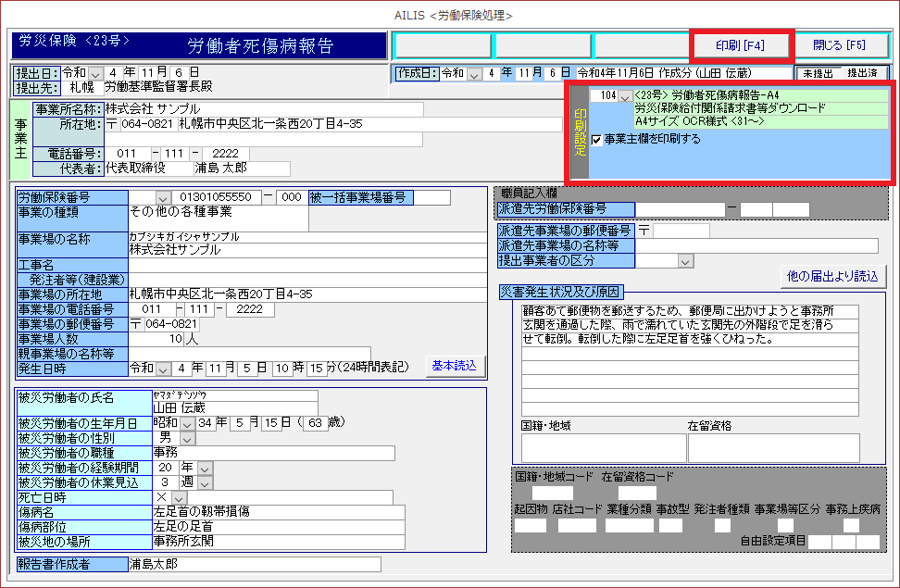
Task: Open the 提出事業者の区分 dropdown
Action: [x=685, y=262]
